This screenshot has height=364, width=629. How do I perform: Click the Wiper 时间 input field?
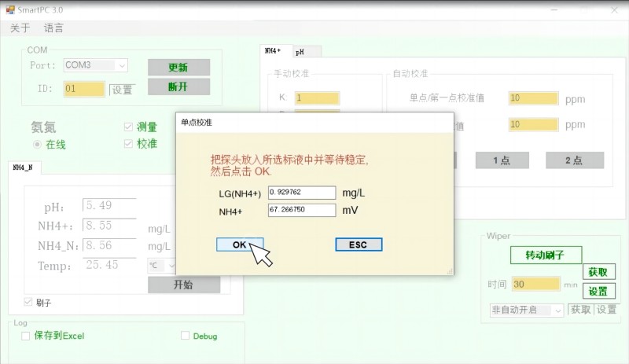(536, 284)
